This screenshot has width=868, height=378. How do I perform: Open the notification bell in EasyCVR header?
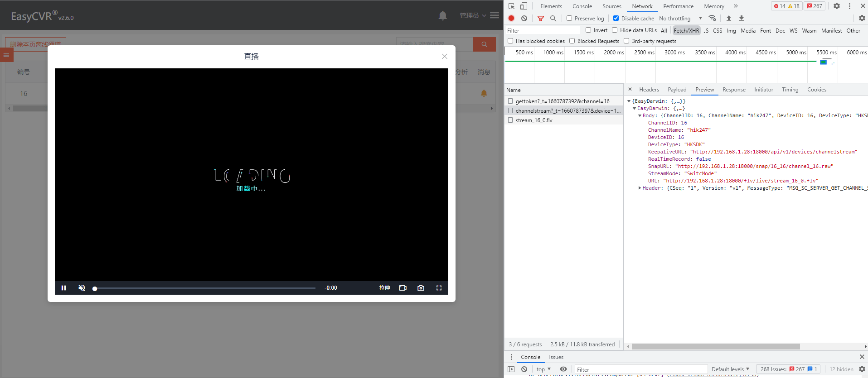coord(443,16)
